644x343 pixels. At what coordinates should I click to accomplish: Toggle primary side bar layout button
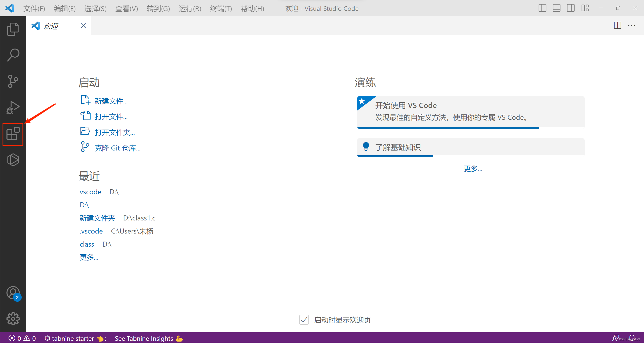click(542, 8)
